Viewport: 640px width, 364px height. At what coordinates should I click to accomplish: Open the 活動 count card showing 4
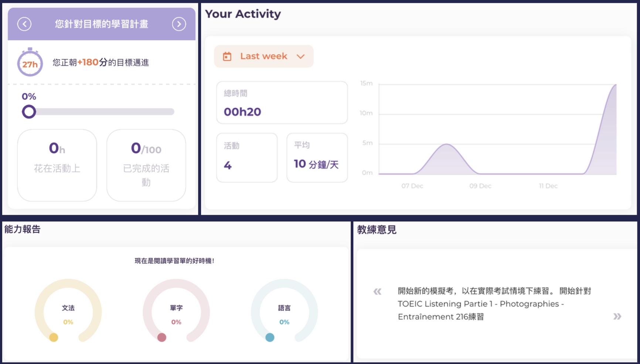coord(246,158)
